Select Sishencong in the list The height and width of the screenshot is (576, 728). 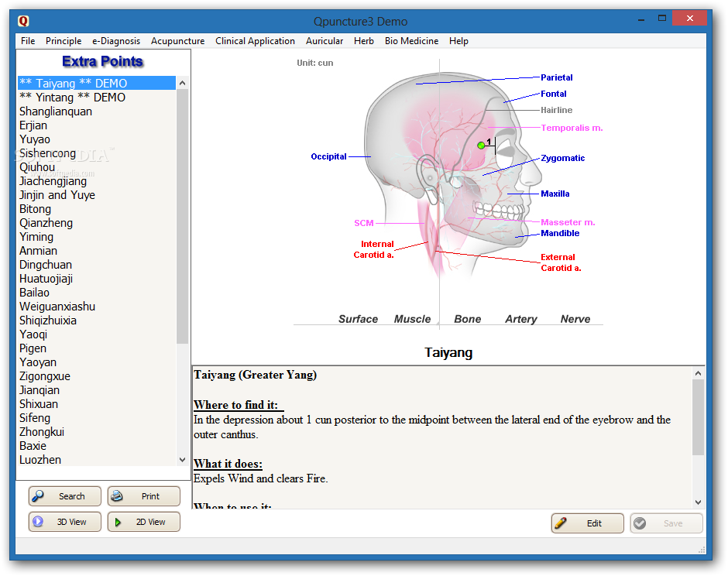coord(97,153)
